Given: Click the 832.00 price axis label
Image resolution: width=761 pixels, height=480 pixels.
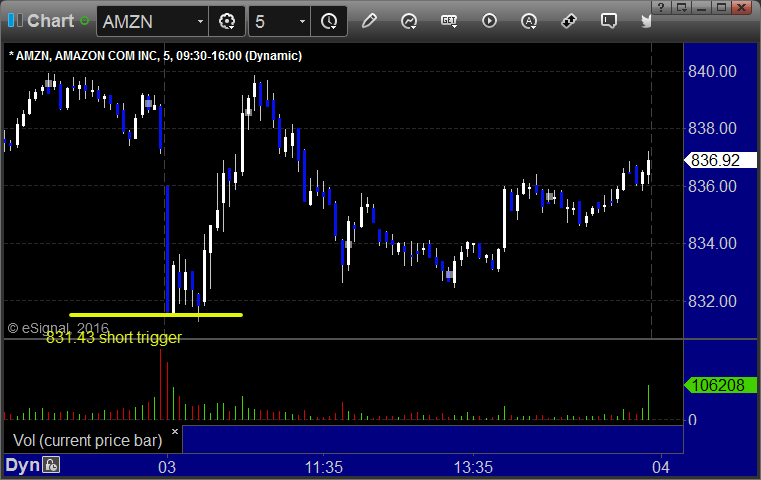Looking at the screenshot, I should click(x=712, y=301).
